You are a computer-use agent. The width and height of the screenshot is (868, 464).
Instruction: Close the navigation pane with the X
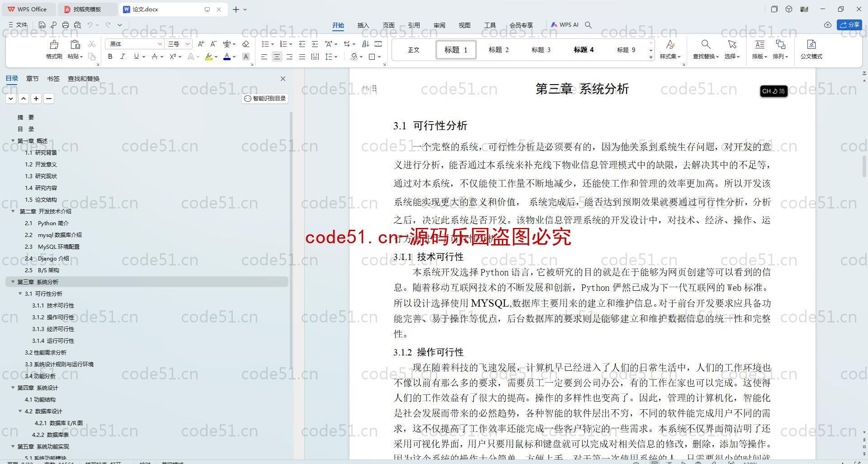coord(283,79)
